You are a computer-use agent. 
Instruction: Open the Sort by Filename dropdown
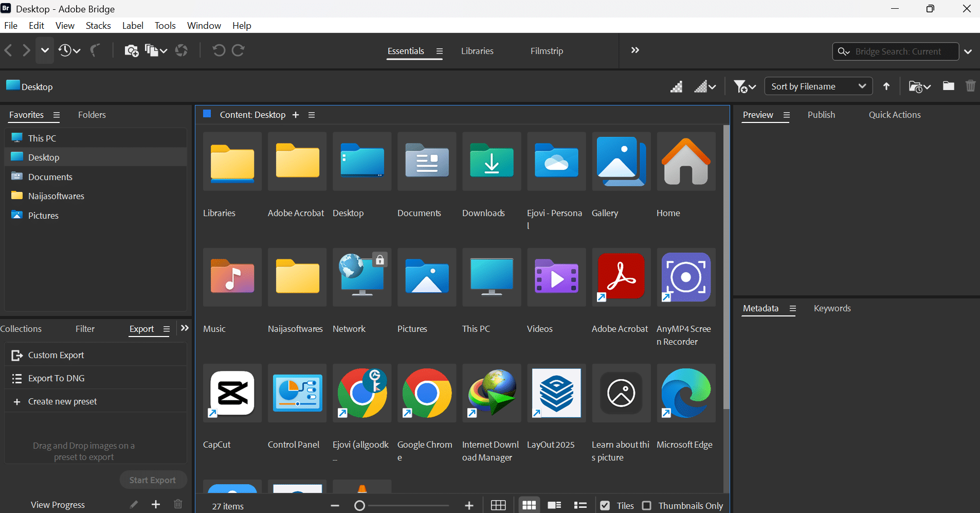pyautogui.click(x=818, y=86)
